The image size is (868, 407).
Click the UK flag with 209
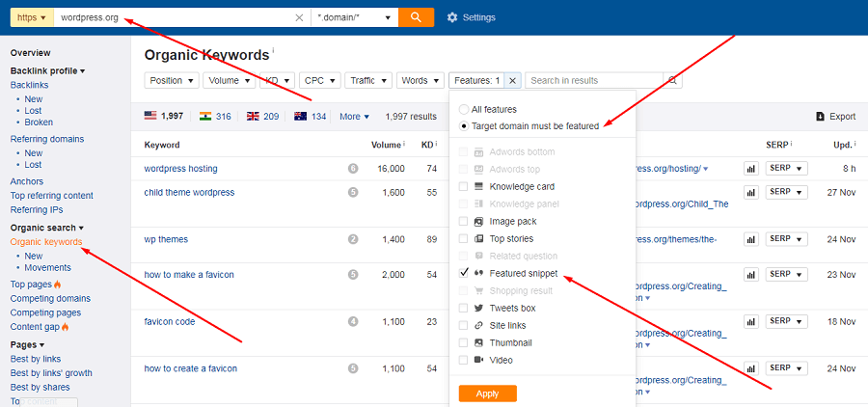click(x=253, y=116)
